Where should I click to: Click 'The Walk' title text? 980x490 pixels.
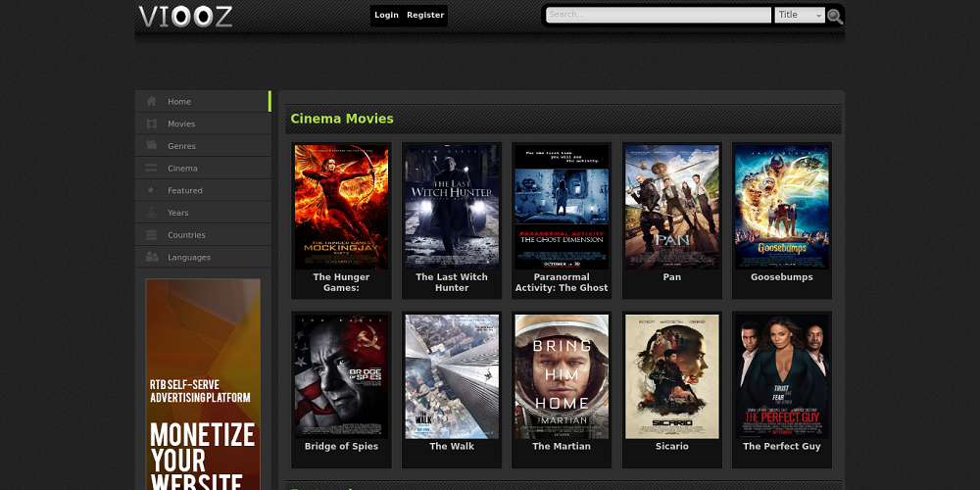click(x=452, y=446)
